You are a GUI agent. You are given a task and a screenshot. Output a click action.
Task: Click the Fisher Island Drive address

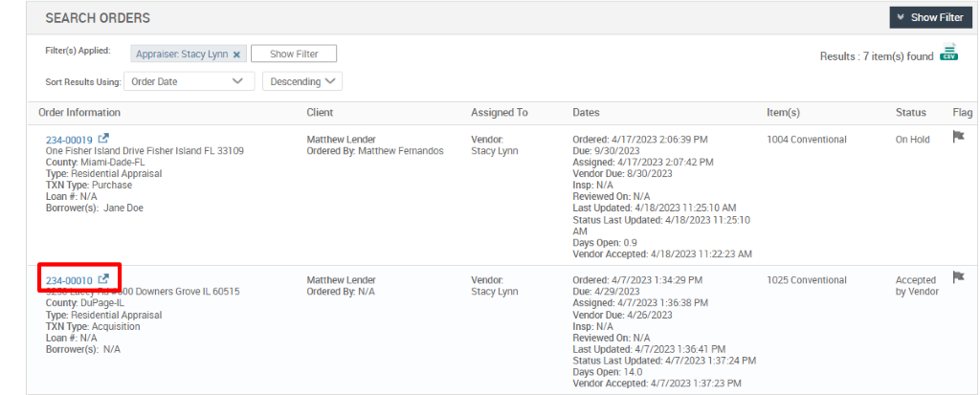coord(145,150)
